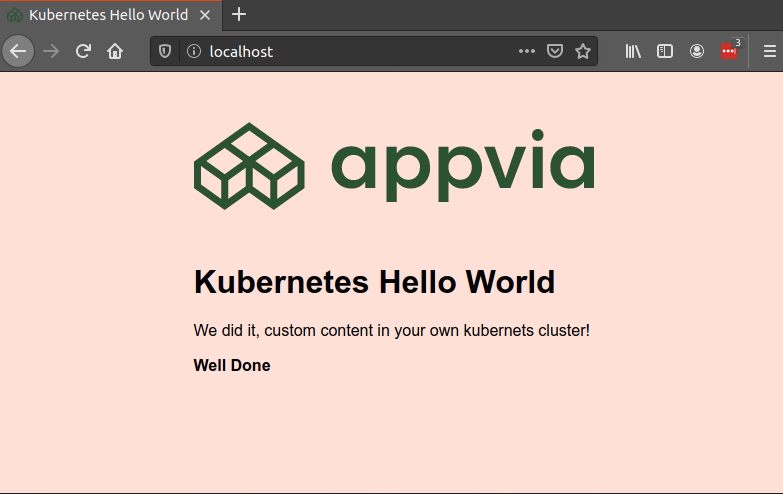Open the Library menu
Image resolution: width=783 pixels, height=494 pixels.
tap(633, 51)
